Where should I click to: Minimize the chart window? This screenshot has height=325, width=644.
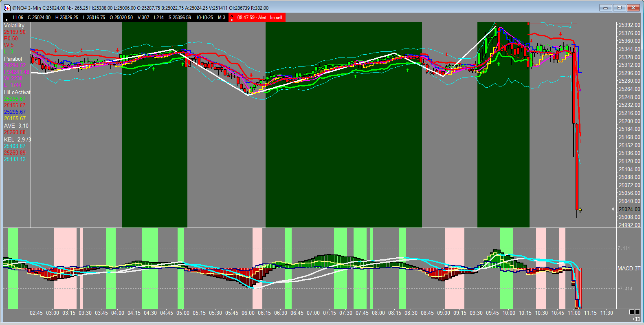606,8
